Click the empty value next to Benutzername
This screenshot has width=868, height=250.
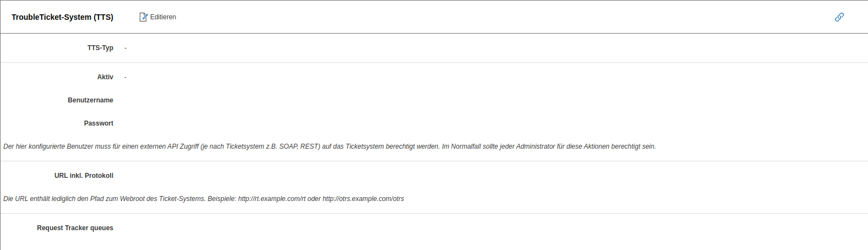220,100
